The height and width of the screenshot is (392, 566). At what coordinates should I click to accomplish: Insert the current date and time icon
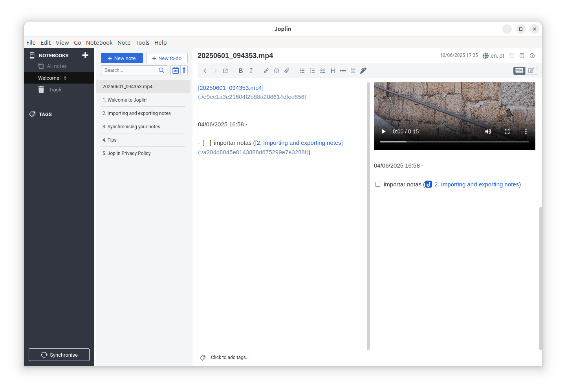(353, 71)
